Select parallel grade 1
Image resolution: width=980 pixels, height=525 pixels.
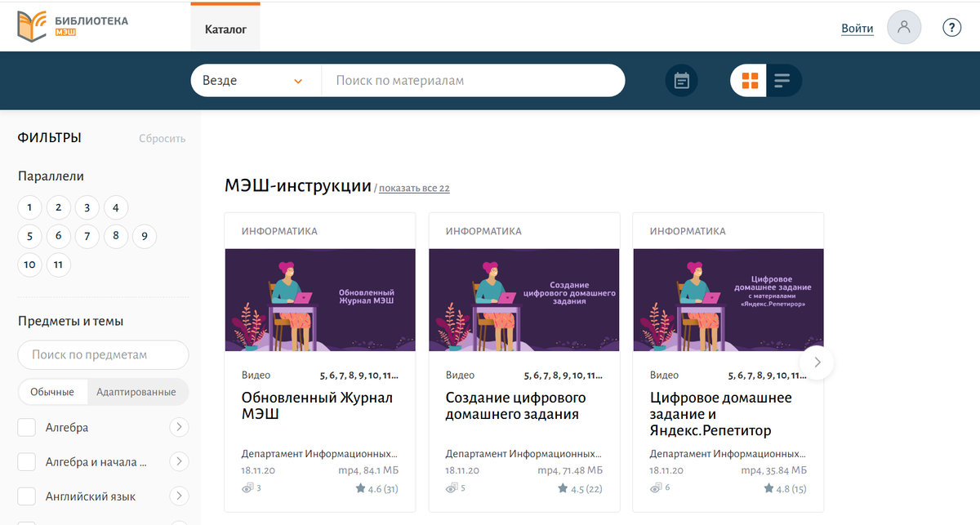tap(29, 207)
